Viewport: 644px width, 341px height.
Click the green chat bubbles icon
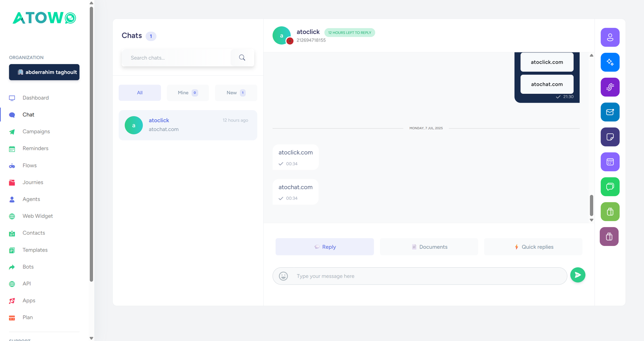pos(610,187)
